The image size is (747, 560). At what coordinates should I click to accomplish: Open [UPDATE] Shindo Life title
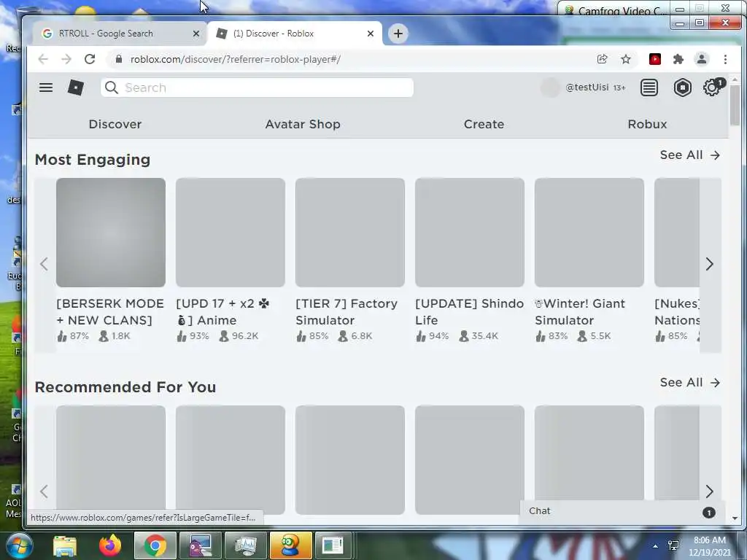click(x=469, y=312)
